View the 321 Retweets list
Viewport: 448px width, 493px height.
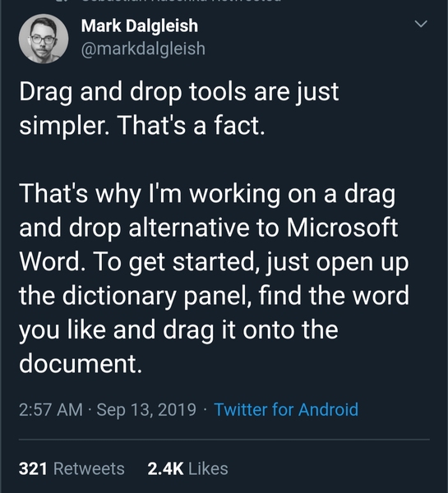(x=72, y=468)
